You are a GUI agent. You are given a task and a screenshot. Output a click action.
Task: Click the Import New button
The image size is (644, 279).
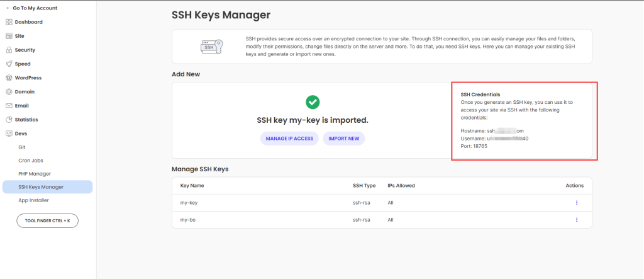(x=343, y=139)
